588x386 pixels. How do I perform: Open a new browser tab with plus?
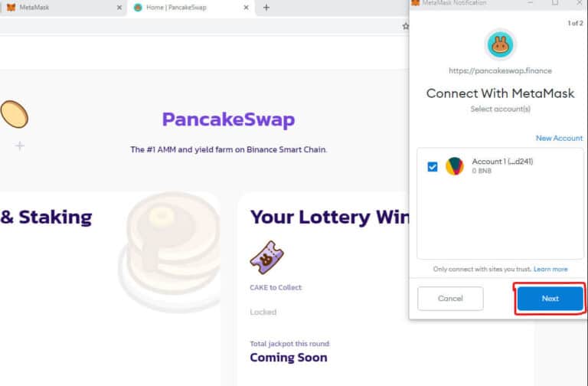(266, 8)
